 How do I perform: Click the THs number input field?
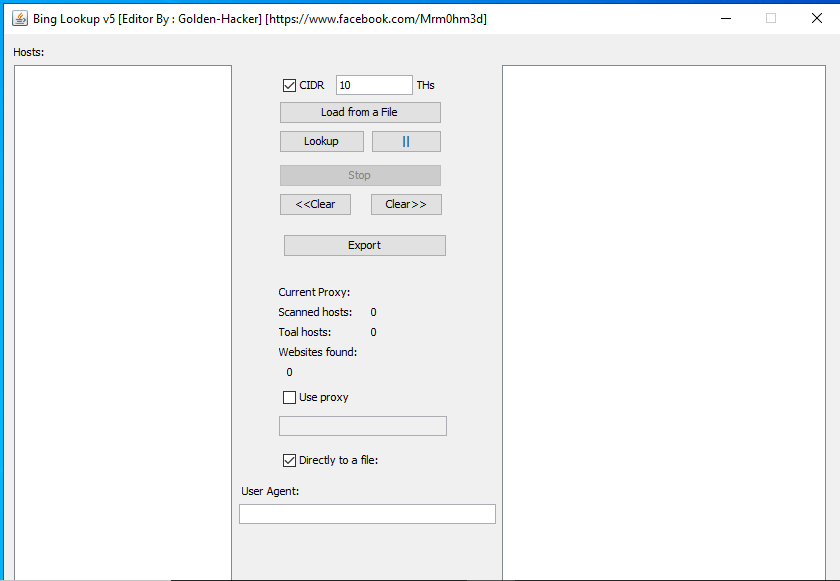(373, 85)
